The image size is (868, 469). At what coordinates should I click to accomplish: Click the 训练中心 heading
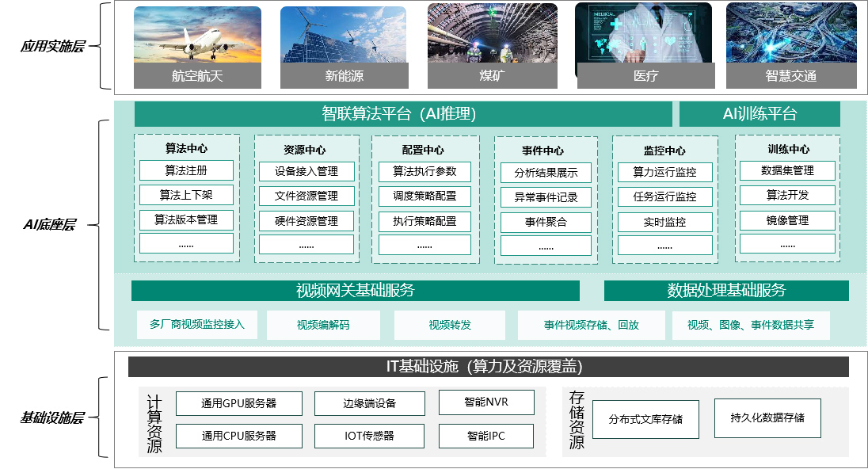tap(788, 149)
